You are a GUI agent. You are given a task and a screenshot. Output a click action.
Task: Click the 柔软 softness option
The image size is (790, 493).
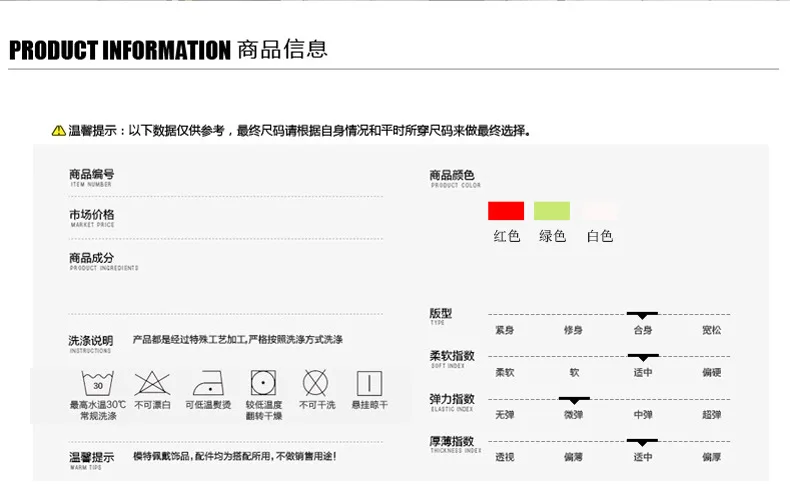504,372
